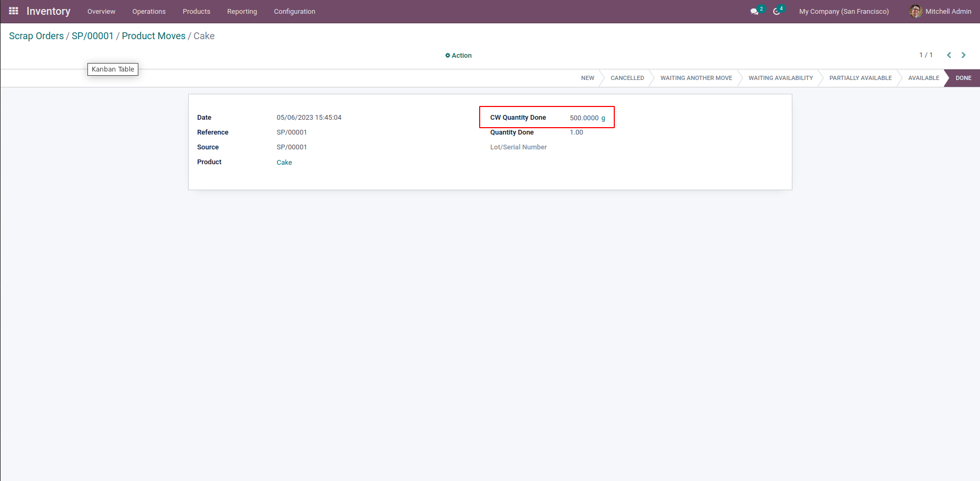Open My Company (San Francisco) switcher

pos(844,12)
